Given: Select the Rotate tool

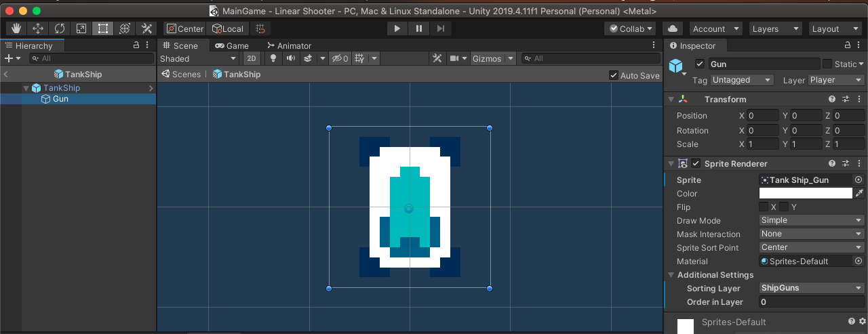Looking at the screenshot, I should (60, 28).
